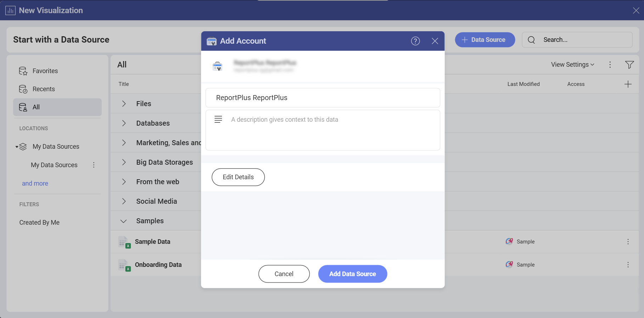Viewport: 644px width, 318px height.
Task: Select All in the sidebar
Action: tap(57, 107)
